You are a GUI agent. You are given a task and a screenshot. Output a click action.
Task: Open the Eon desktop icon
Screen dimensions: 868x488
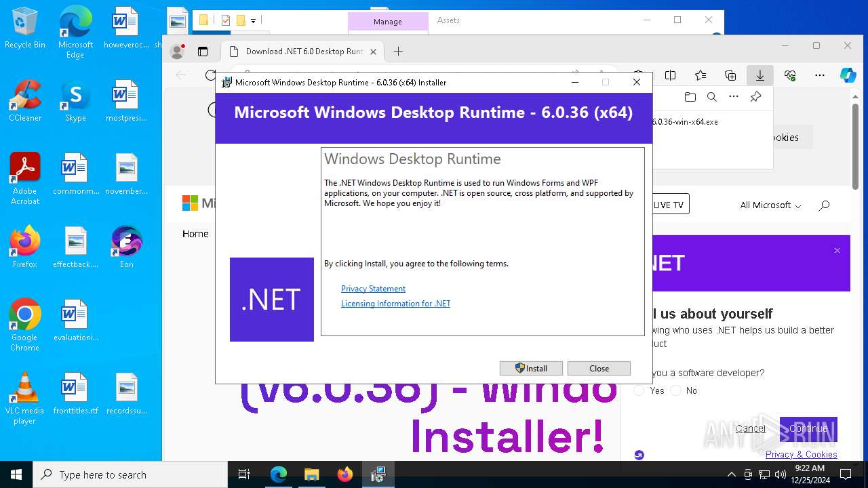point(127,248)
